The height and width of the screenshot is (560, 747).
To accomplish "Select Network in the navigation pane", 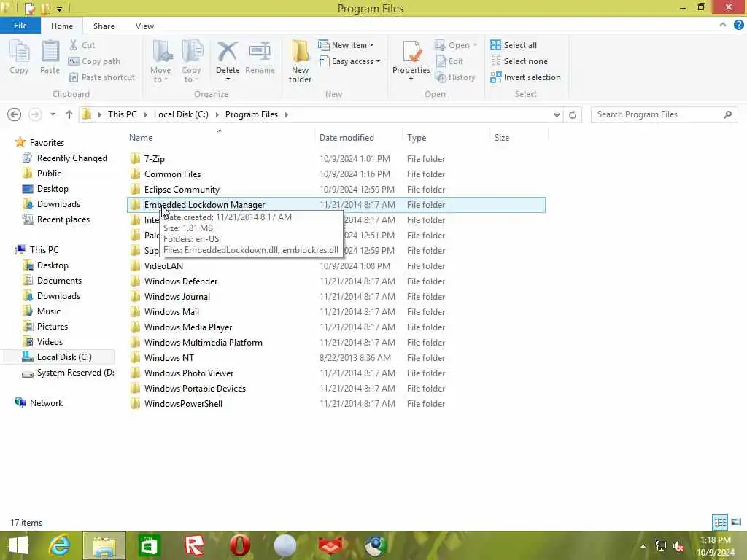I will [x=39, y=402].
